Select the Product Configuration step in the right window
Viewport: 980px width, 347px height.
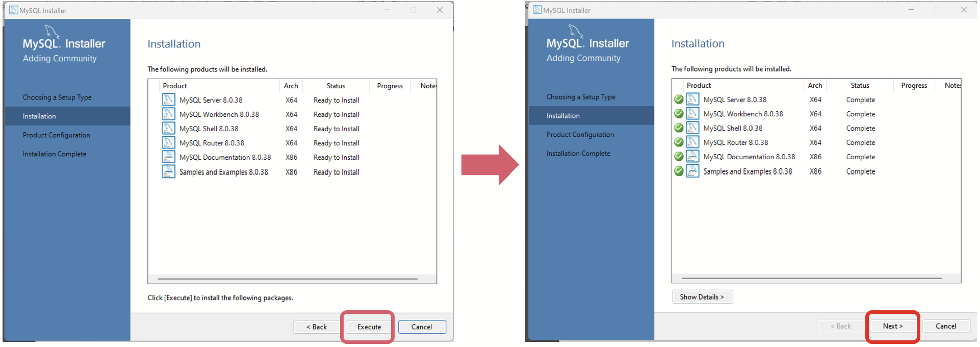pos(580,134)
